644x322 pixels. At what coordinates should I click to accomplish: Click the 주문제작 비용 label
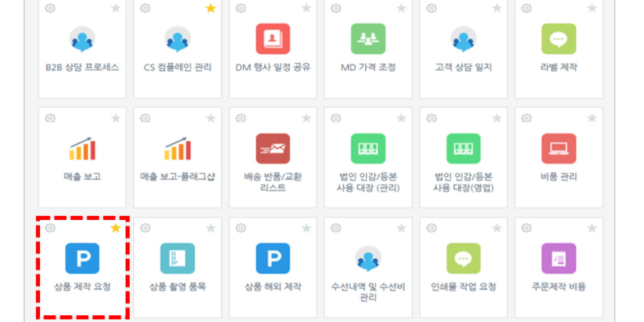559,287
